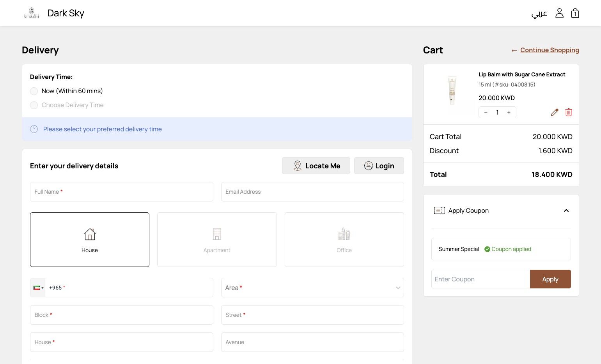Open the Area dropdown
This screenshot has height=364, width=601.
(312, 288)
